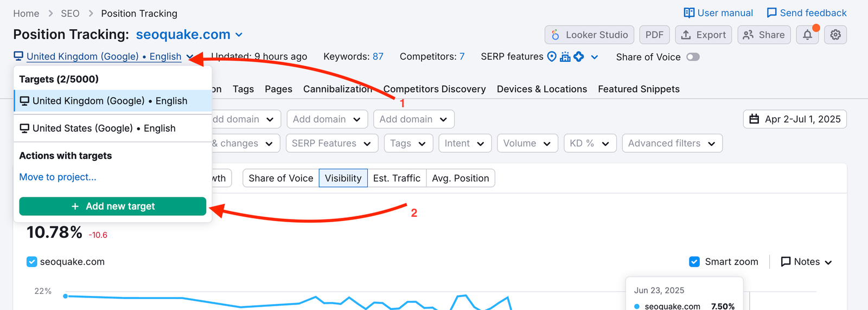Click the 10.78% visibility value
Image resolution: width=868 pixels, height=310 pixels.
(x=54, y=232)
